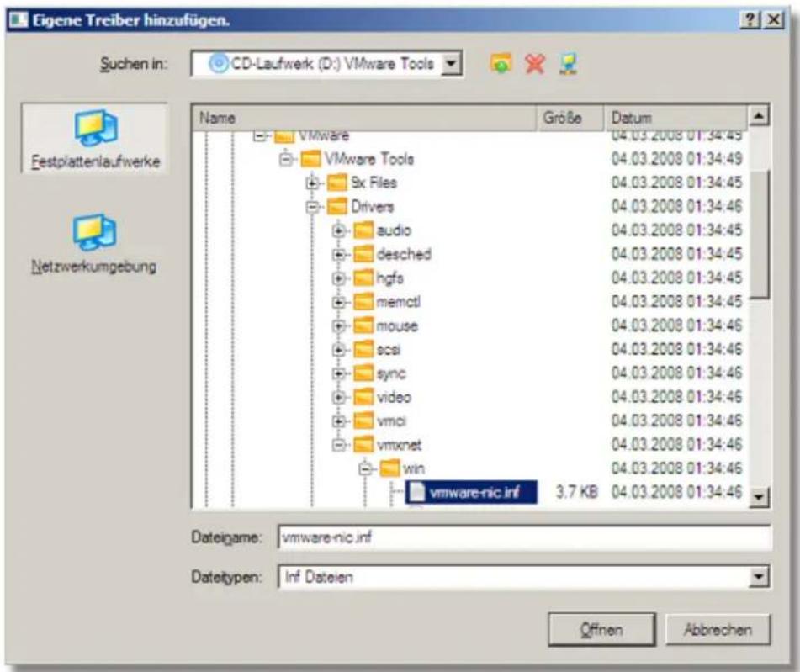Expand the memctl folder node
800x672 pixels.
pyautogui.click(x=338, y=302)
